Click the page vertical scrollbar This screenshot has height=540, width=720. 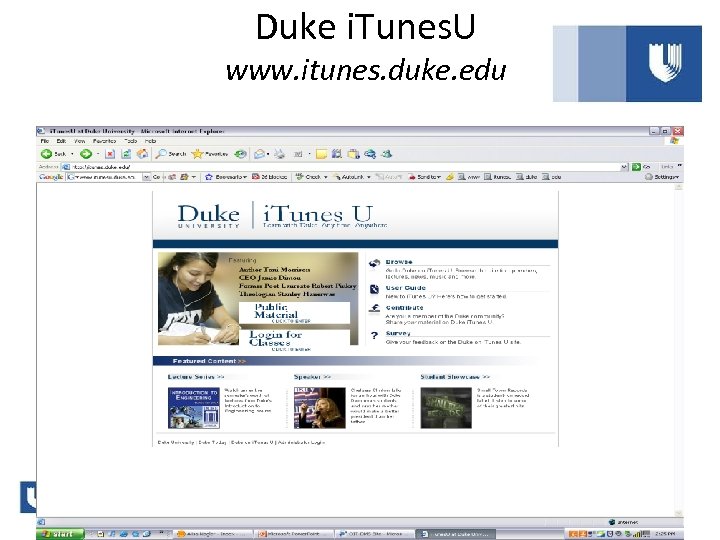[x=679, y=350]
